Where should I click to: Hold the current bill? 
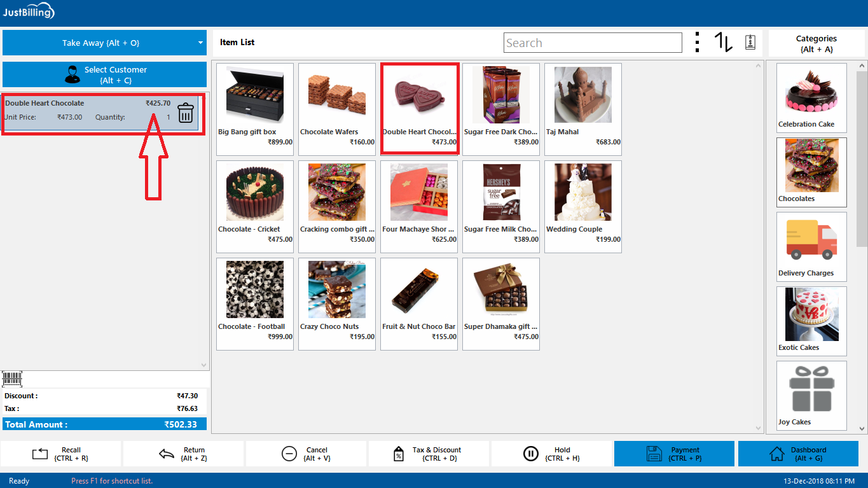[x=551, y=454]
